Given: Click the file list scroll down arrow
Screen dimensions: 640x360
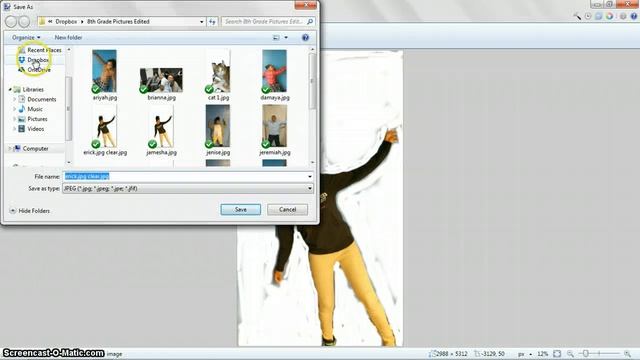Looking at the screenshot, I should tap(313, 162).
